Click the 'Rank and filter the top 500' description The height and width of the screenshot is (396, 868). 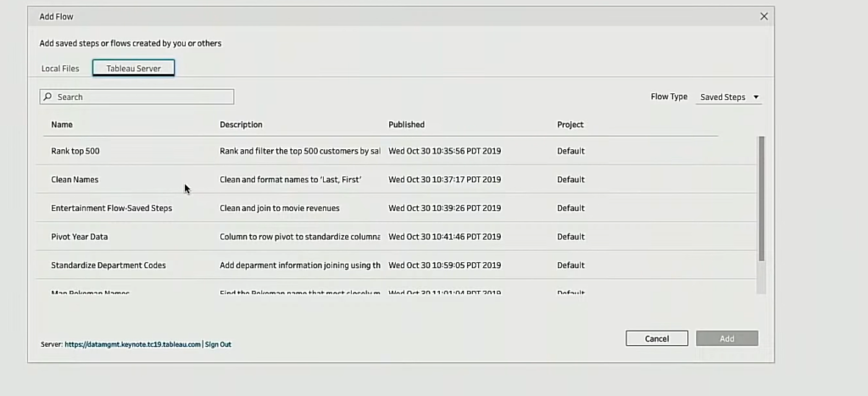click(x=300, y=151)
